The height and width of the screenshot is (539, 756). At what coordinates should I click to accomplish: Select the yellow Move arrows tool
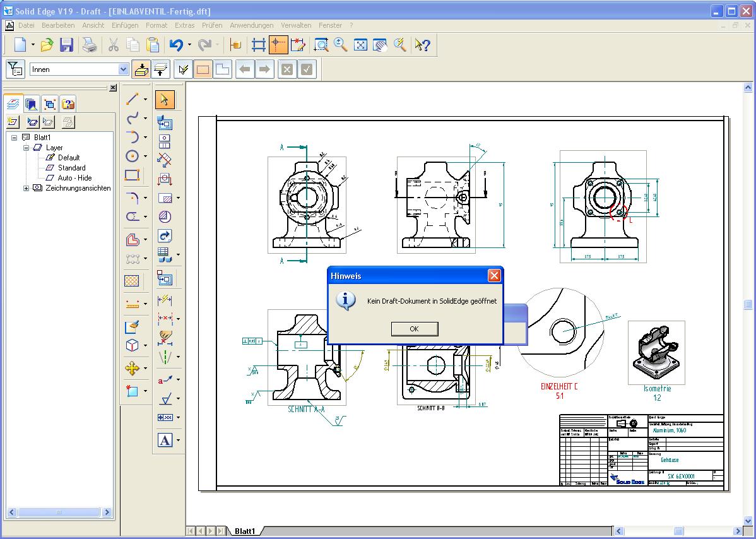(x=132, y=369)
